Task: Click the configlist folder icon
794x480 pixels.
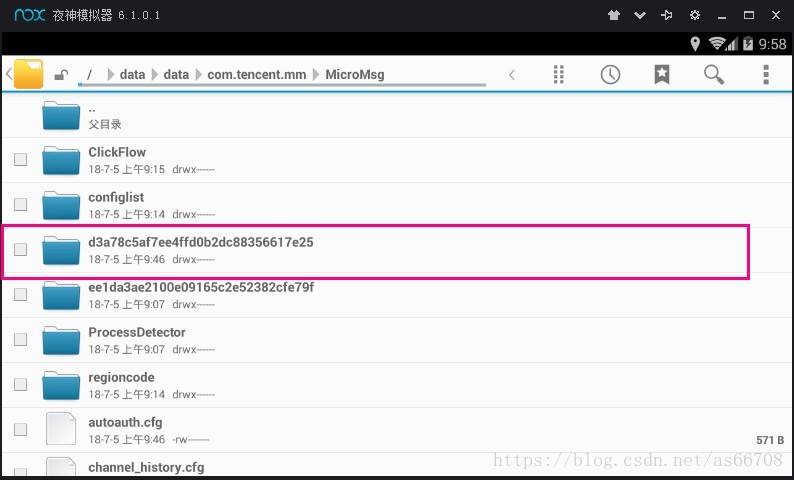Action: pos(61,205)
